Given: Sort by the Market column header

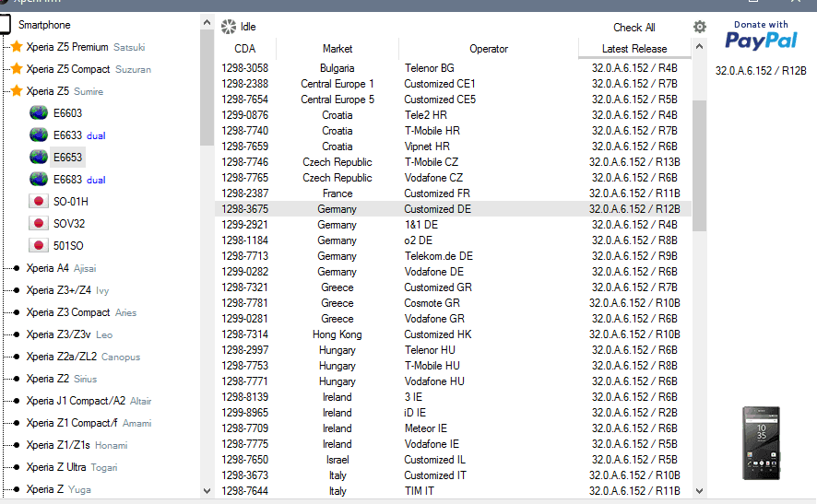Looking at the screenshot, I should [x=337, y=49].
